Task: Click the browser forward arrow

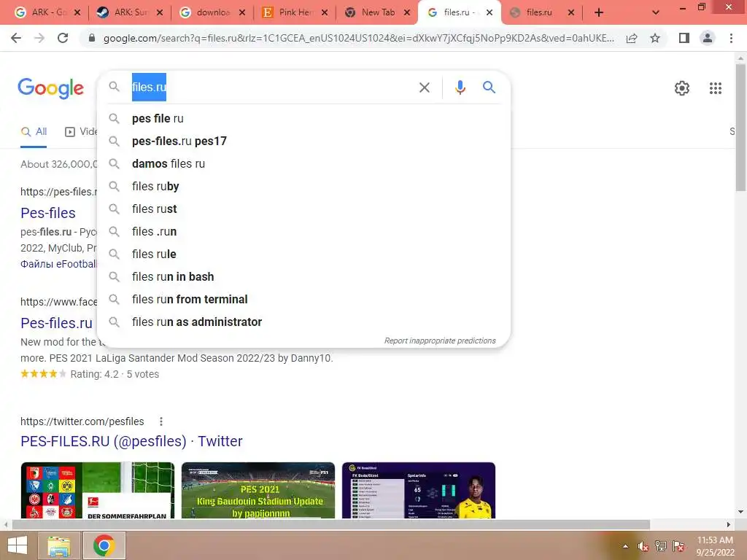Action: click(39, 38)
